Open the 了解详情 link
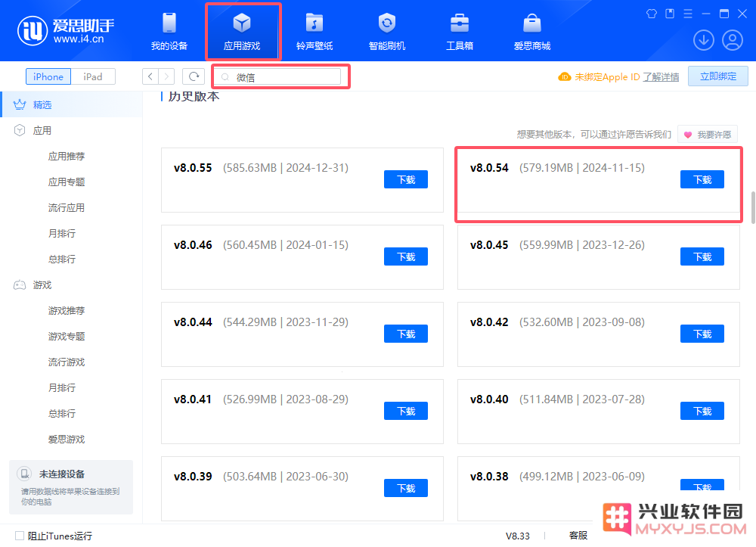Screen dimensions: 756x547 (x=661, y=77)
